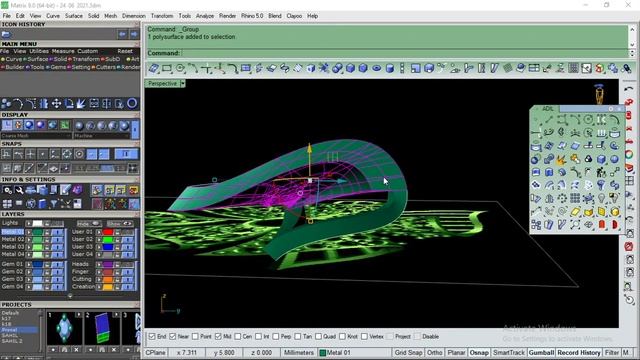This screenshot has width=640, height=360.
Task: Enable the Quad osnap checkbox
Action: [318, 336]
